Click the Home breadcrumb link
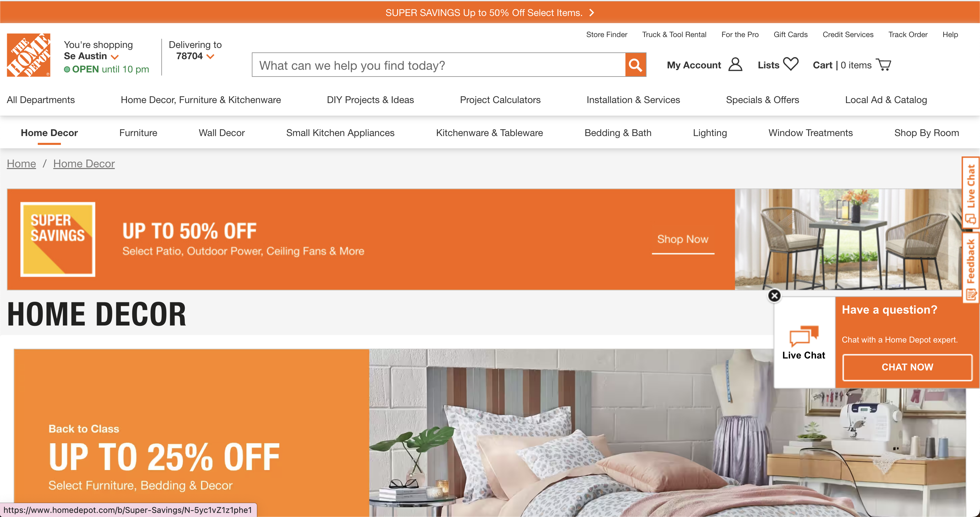Image resolution: width=980 pixels, height=517 pixels. point(21,164)
